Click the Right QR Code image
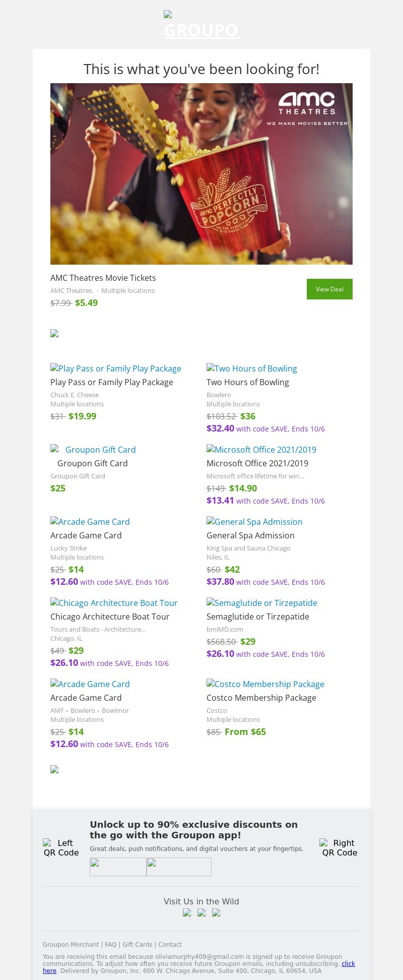Viewport: 403px width, 980px height. [x=340, y=847]
